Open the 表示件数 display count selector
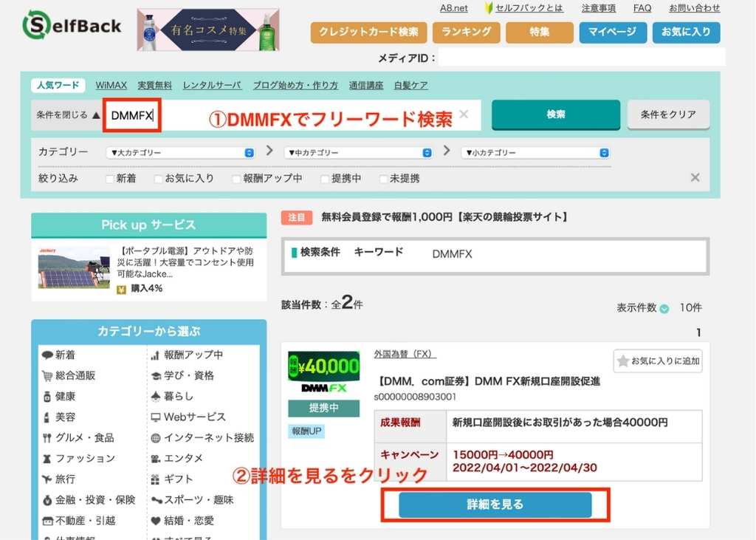This screenshot has height=540, width=756. (664, 309)
